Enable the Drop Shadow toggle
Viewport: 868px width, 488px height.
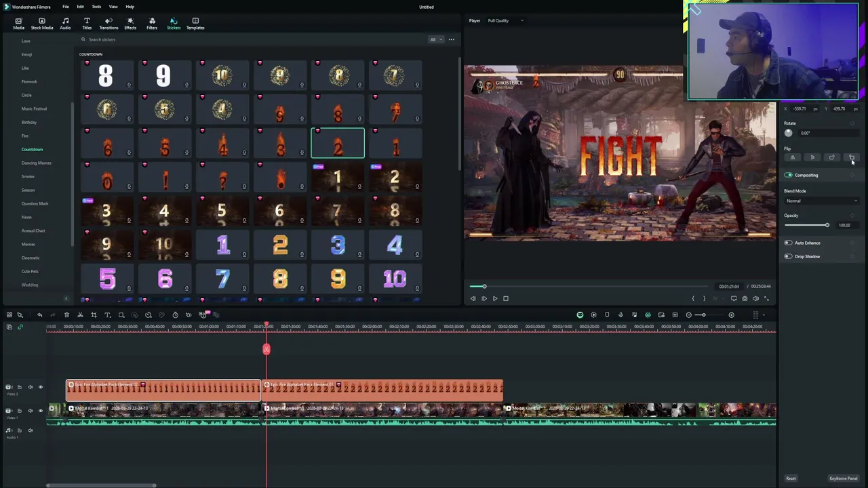pos(788,256)
